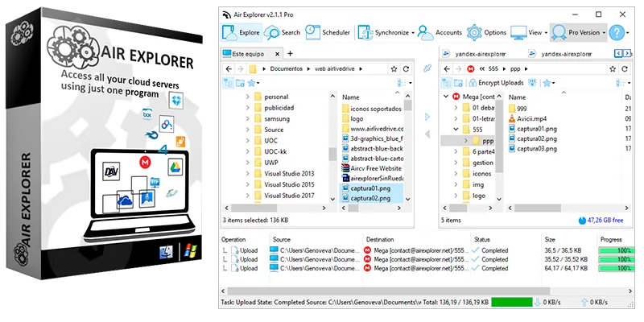Click the green total progress bar in the status bar
Image resolution: width=644 pixels, height=322 pixels.
[512, 303]
